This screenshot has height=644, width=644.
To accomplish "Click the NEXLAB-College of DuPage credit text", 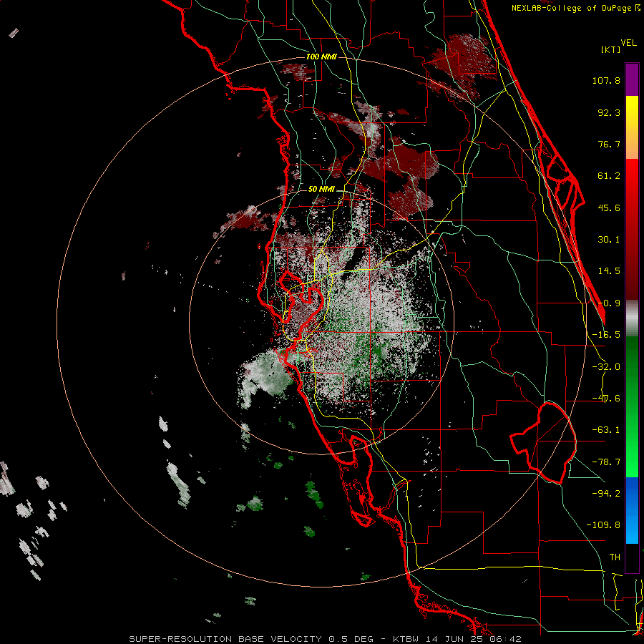I will tap(576, 8).
